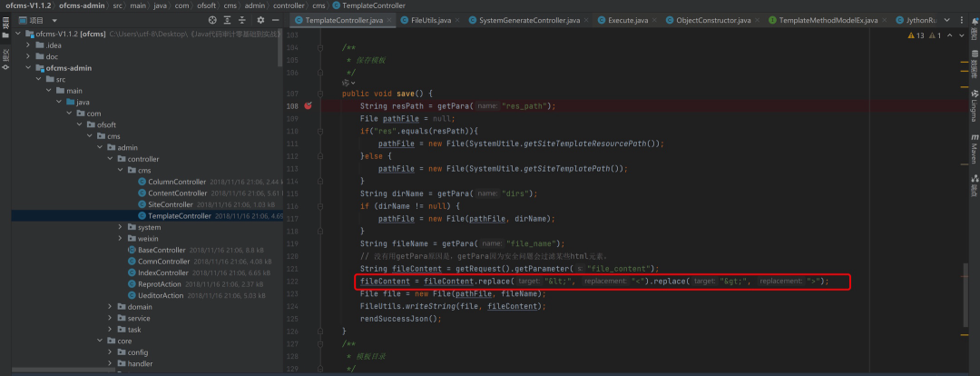Image resolution: width=980 pixels, height=376 pixels.
Task: Open BaseController class in tree
Action: [x=162, y=250]
